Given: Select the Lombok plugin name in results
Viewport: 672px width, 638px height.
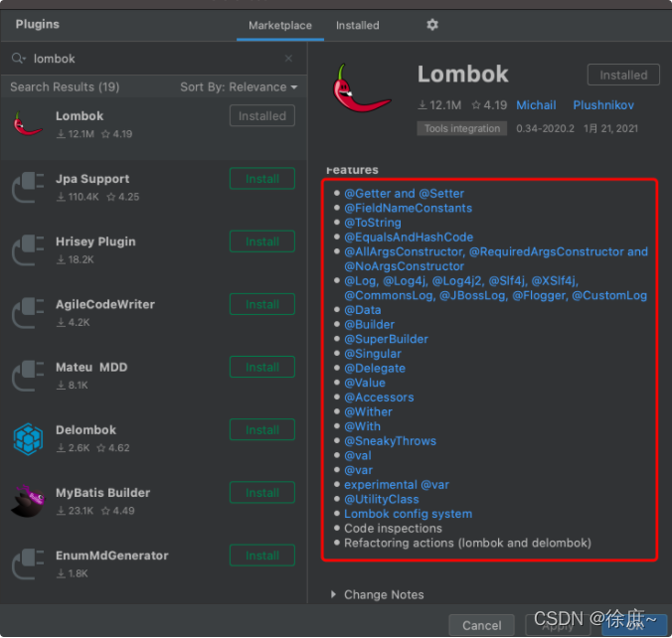Looking at the screenshot, I should pyautogui.click(x=80, y=115).
